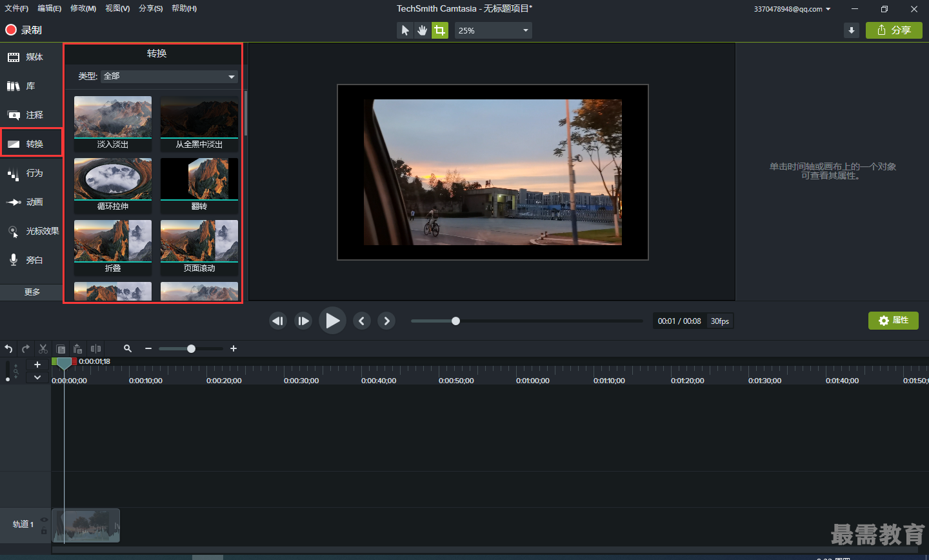Click the timeline playhead marker
This screenshot has width=929, height=560.
(64, 364)
